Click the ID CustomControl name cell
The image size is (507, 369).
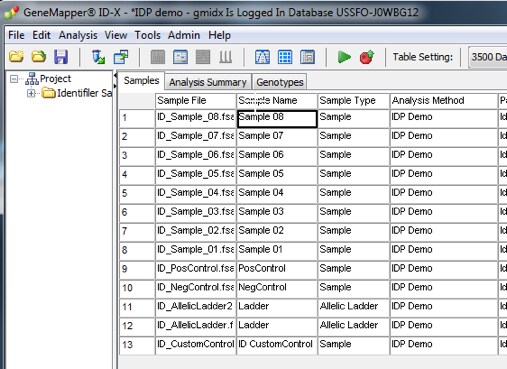tap(277, 345)
